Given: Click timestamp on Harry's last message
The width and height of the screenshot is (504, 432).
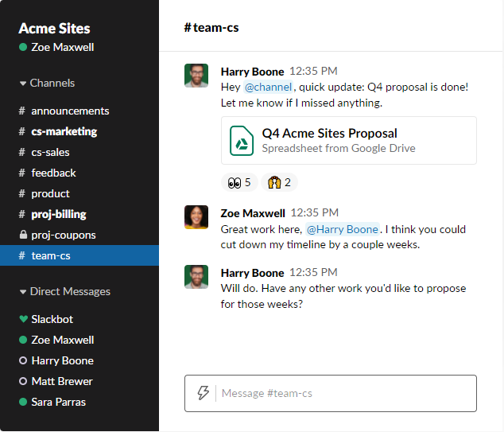Looking at the screenshot, I should [313, 272].
